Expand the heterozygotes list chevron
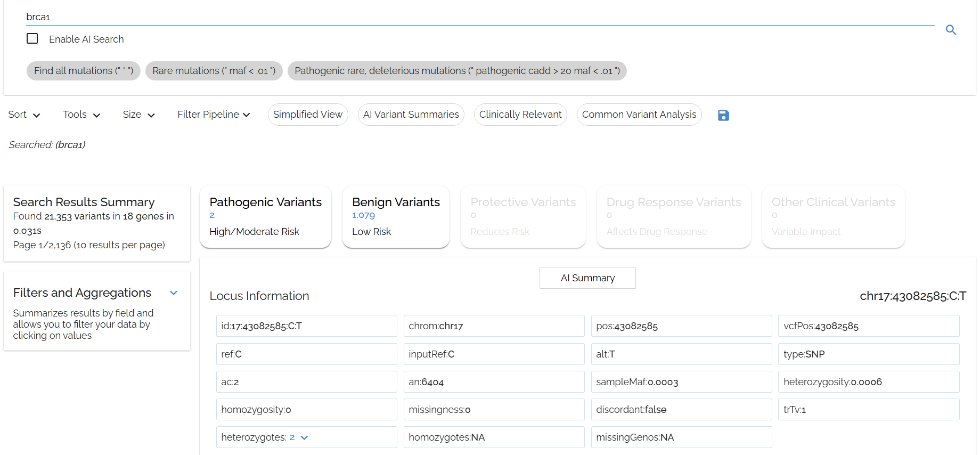 point(305,437)
